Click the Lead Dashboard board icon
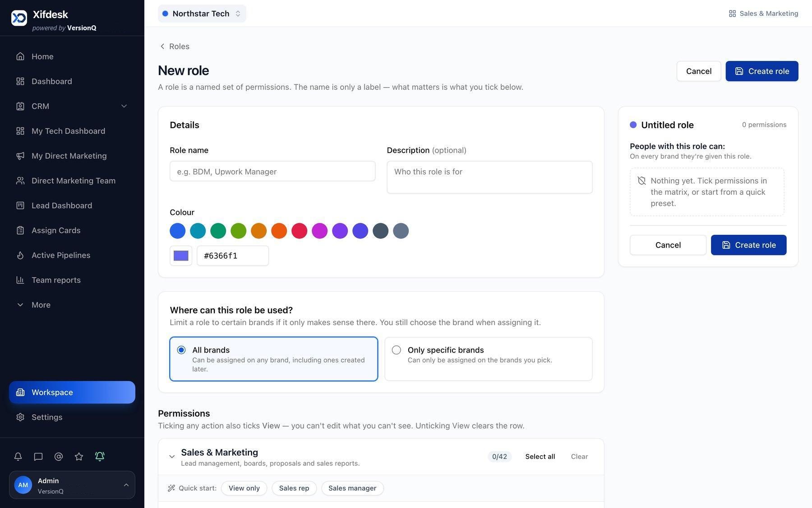 (x=20, y=205)
